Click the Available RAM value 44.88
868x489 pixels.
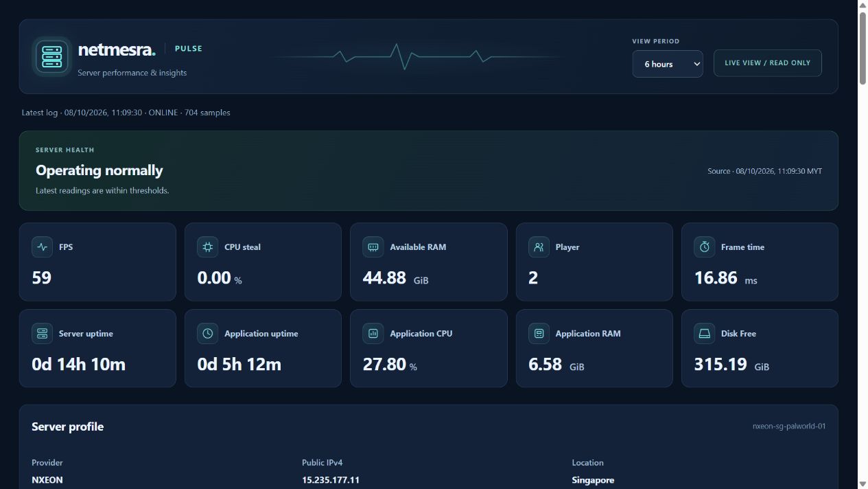point(384,277)
